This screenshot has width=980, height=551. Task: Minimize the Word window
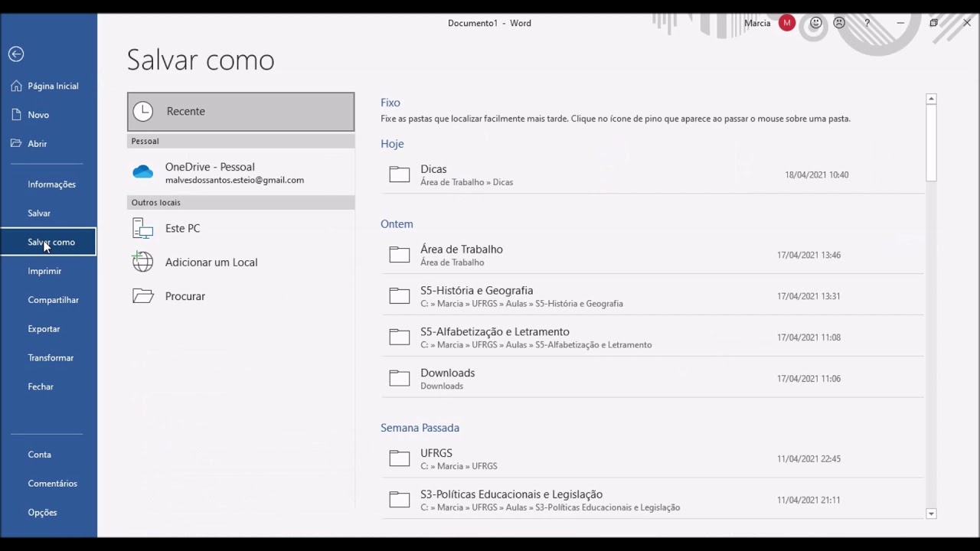900,23
